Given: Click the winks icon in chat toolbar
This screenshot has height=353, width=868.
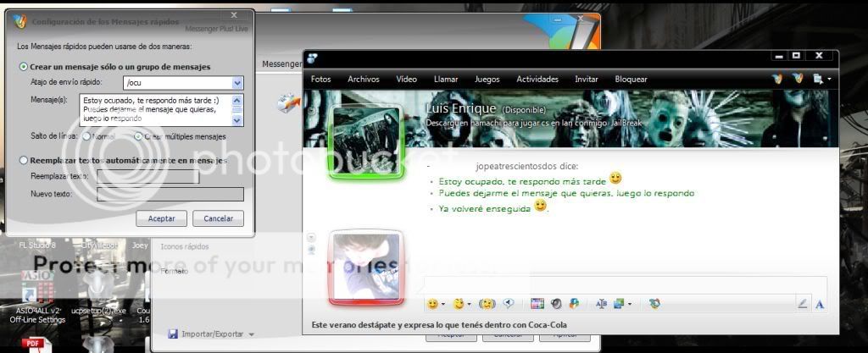Looking at the screenshot, I should point(459,304).
